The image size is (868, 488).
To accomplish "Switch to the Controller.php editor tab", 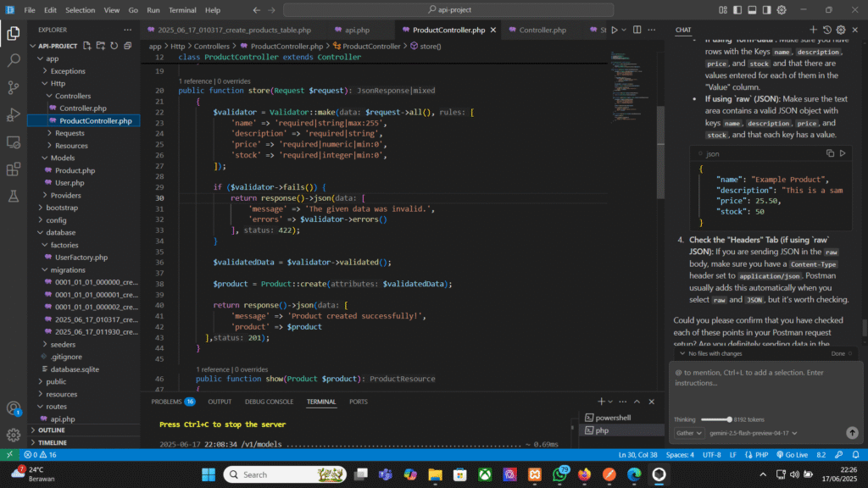I will 542,30.
